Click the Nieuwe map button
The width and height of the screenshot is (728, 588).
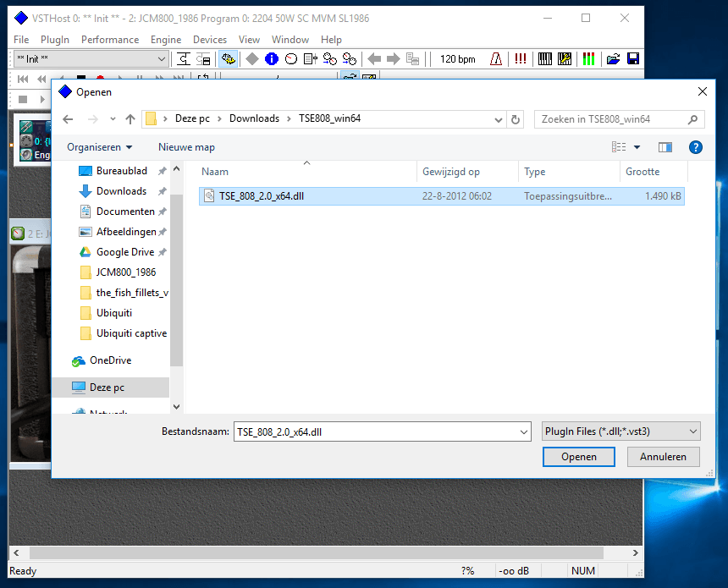(186, 147)
